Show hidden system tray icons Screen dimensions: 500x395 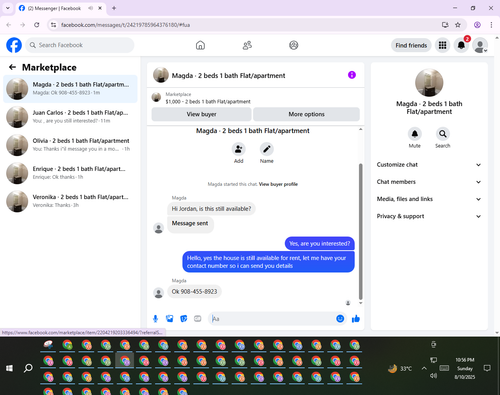pos(424,368)
